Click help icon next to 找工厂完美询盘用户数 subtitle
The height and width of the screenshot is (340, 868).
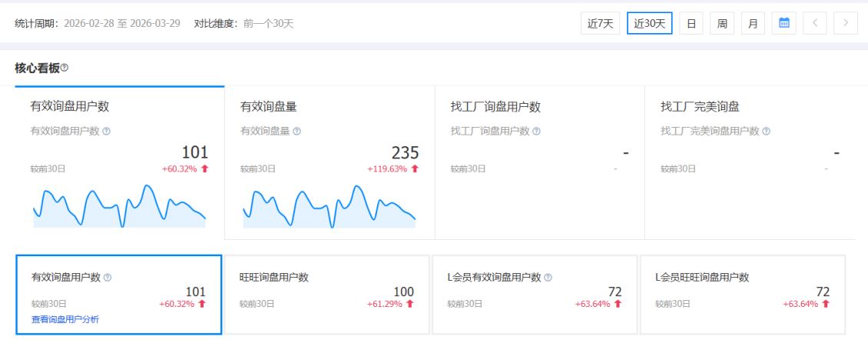[767, 131]
